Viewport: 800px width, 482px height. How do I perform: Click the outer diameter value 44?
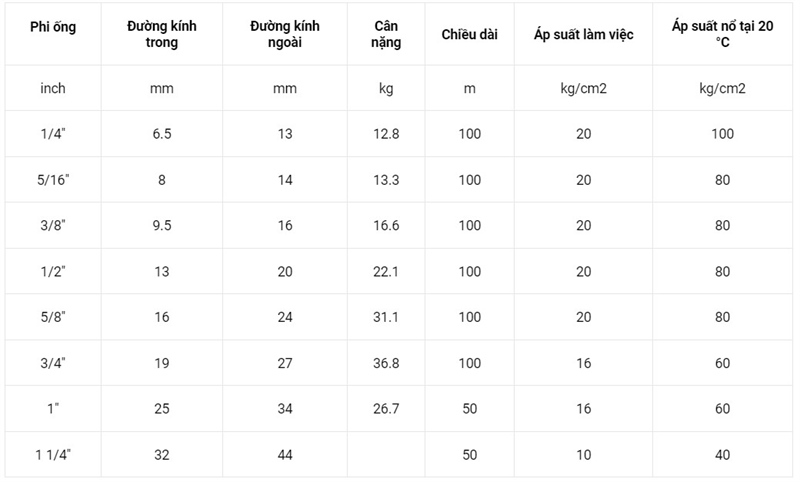click(285, 455)
